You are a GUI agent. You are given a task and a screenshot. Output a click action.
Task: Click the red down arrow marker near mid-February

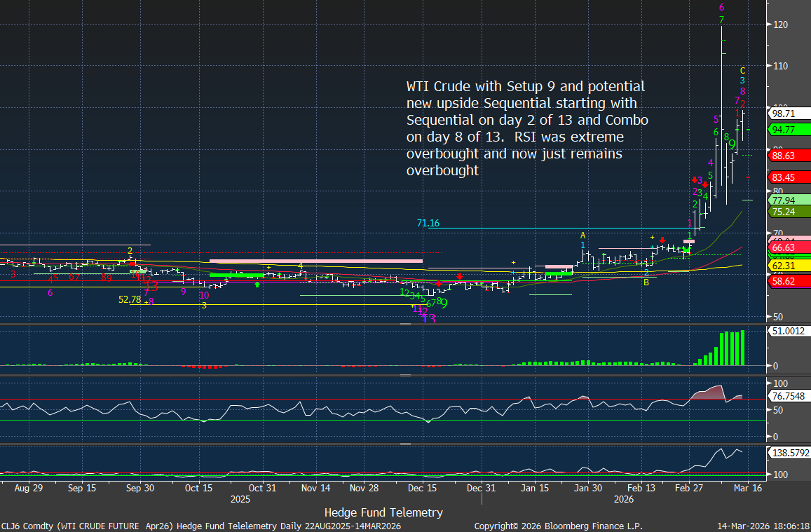click(x=662, y=240)
